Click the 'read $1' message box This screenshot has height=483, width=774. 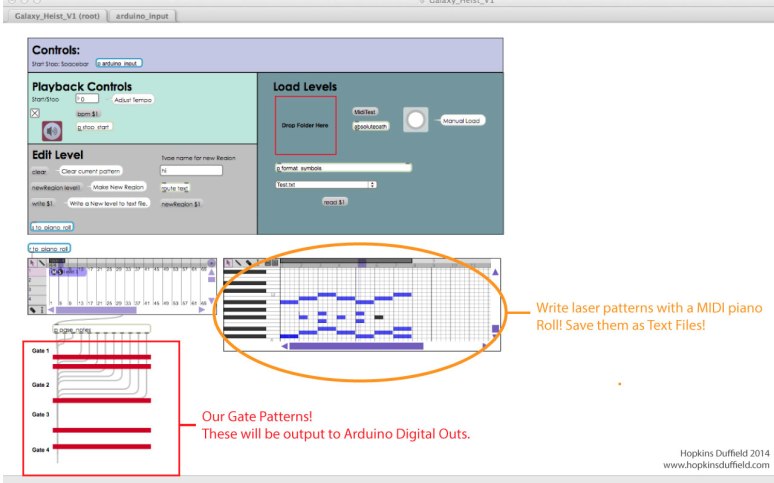(x=334, y=202)
